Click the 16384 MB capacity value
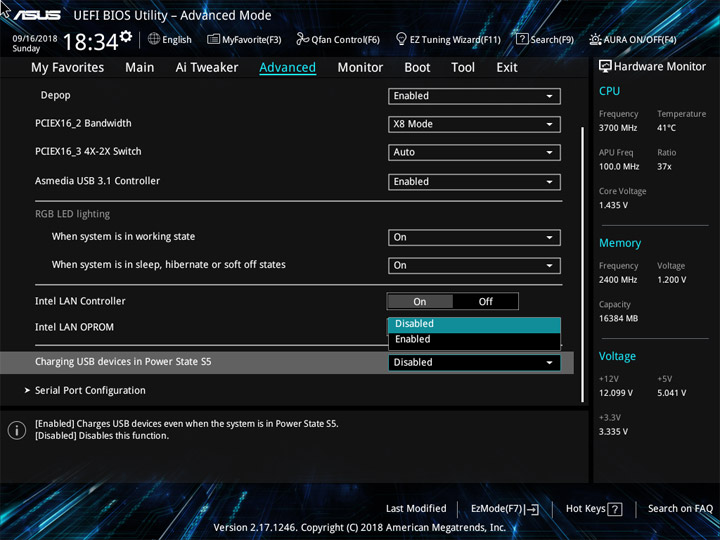The image size is (720, 540). [x=618, y=319]
